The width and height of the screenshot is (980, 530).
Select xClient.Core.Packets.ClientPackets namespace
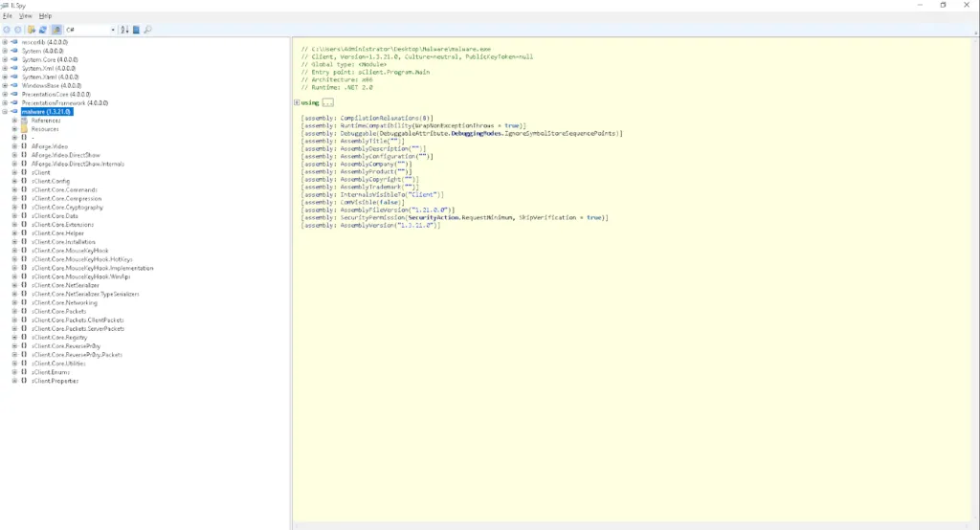78,320
